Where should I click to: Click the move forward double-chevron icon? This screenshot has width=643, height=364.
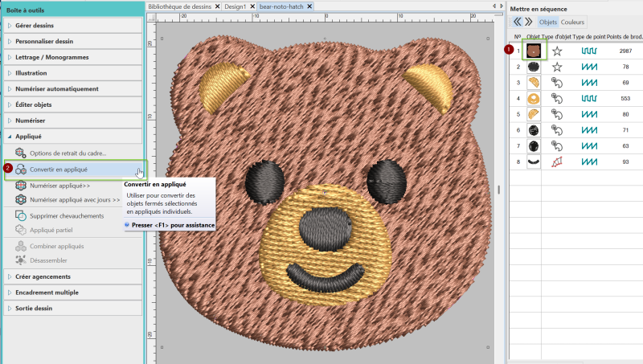(x=529, y=22)
